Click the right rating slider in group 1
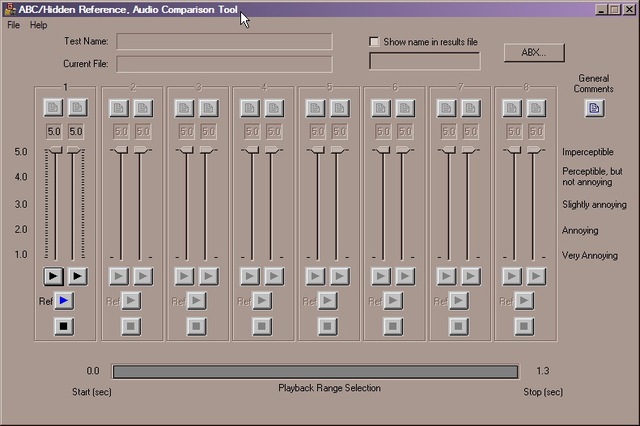This screenshot has width=640, height=426. click(x=77, y=150)
